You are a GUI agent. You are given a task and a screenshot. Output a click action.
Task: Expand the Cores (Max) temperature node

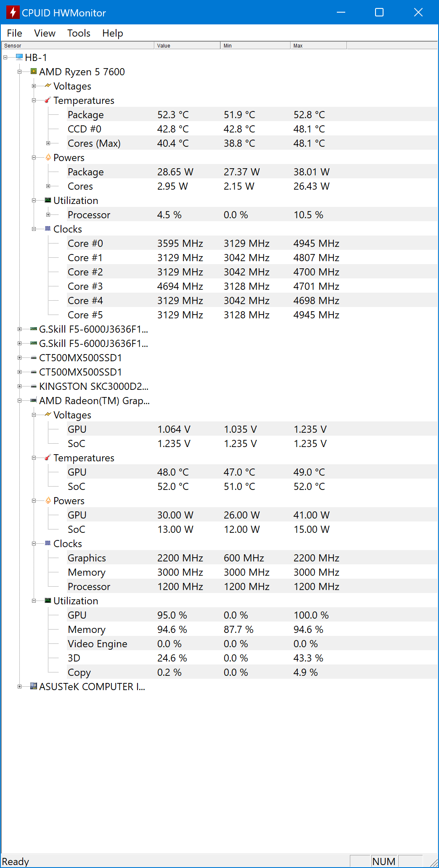[x=48, y=143]
